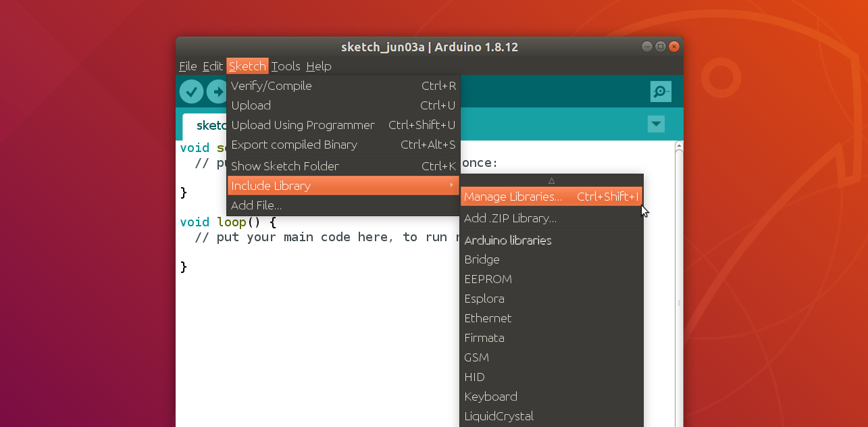
Task: Expand the Include Library submenu arrow
Action: coord(451,186)
